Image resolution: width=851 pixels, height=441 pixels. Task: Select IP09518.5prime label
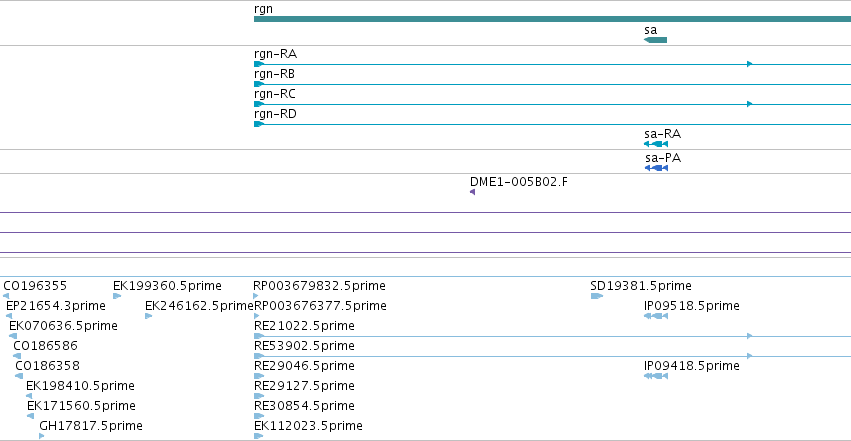[691, 306]
